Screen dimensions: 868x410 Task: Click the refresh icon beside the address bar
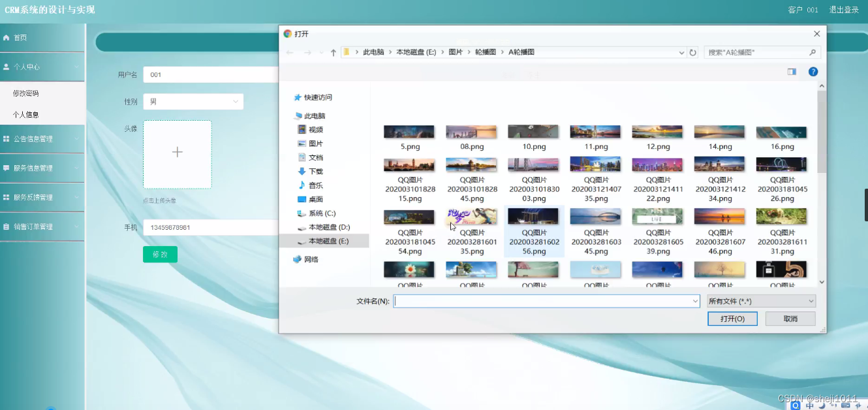point(692,53)
